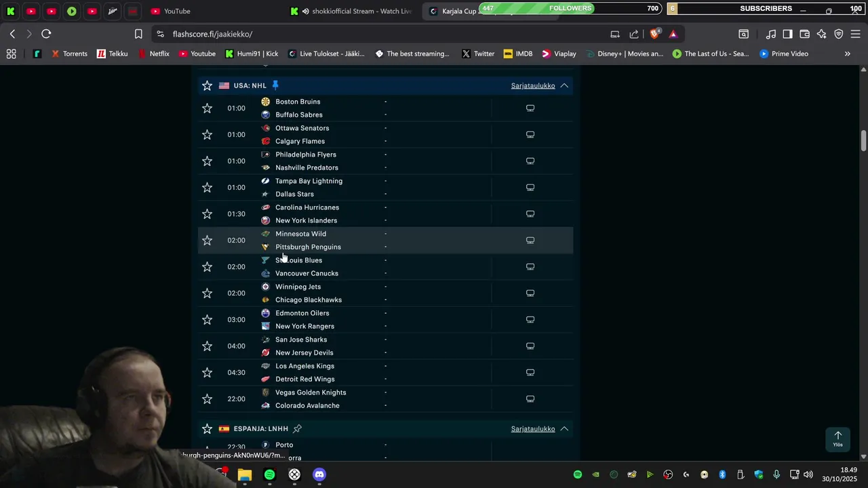Open Torrents bookmark

69,54
